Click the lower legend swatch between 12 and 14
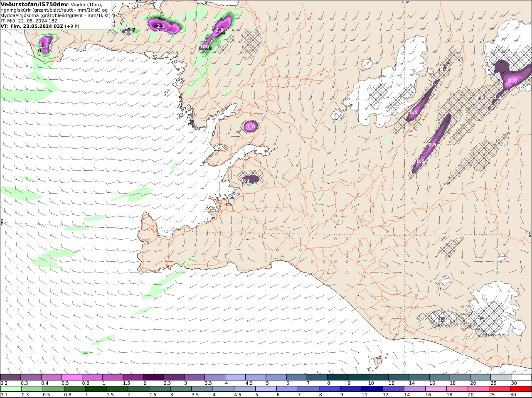 (x=393, y=389)
